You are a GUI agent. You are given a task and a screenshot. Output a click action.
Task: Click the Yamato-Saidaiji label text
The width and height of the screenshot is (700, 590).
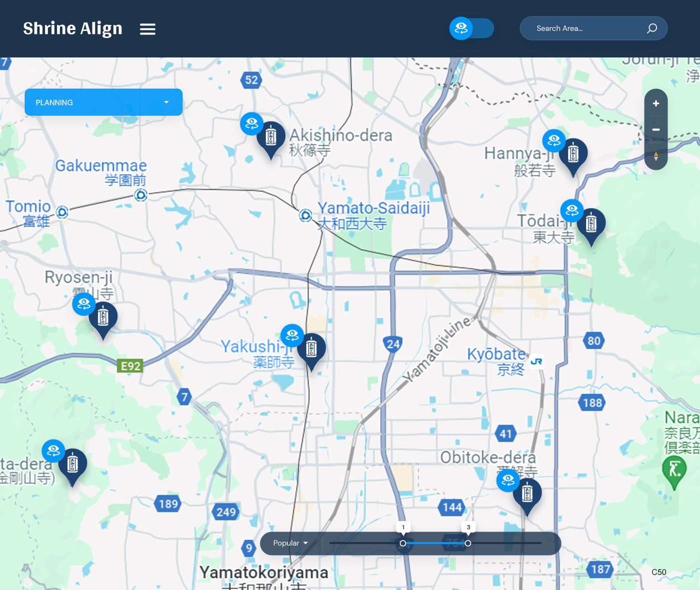tap(374, 208)
